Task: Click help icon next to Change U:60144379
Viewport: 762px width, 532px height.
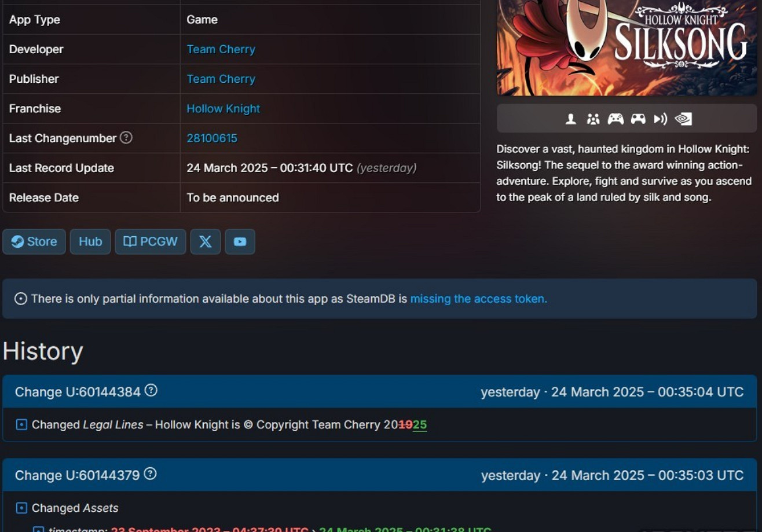Action: point(150,474)
